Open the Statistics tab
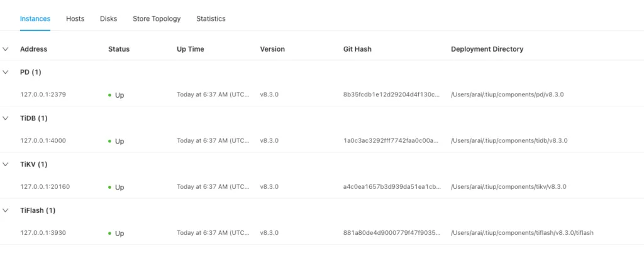Image resolution: width=644 pixels, height=277 pixels. click(x=211, y=19)
